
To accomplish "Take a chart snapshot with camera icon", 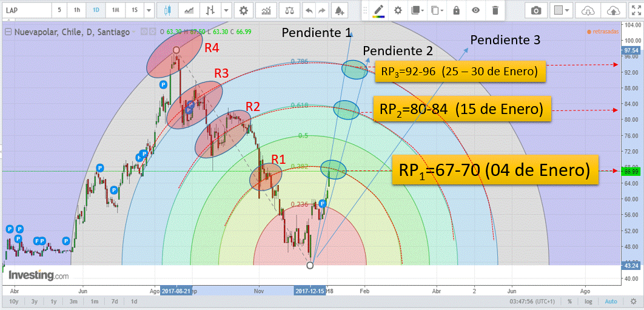I will (536, 11).
